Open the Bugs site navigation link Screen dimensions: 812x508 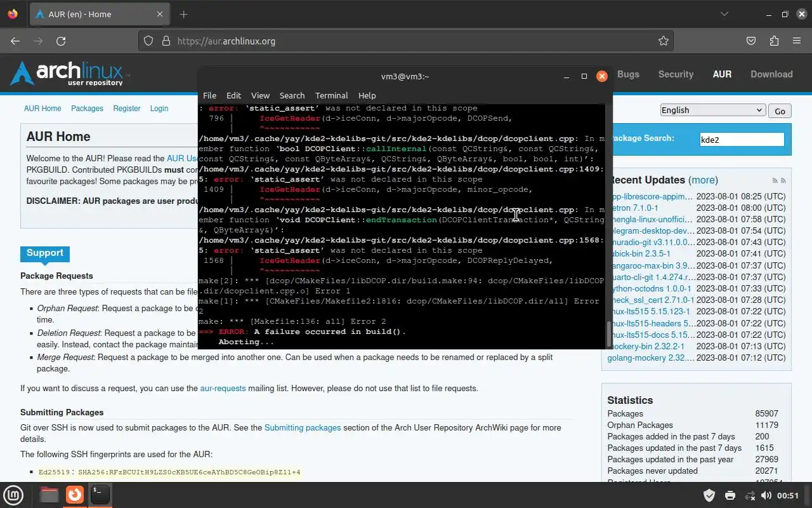(628, 74)
